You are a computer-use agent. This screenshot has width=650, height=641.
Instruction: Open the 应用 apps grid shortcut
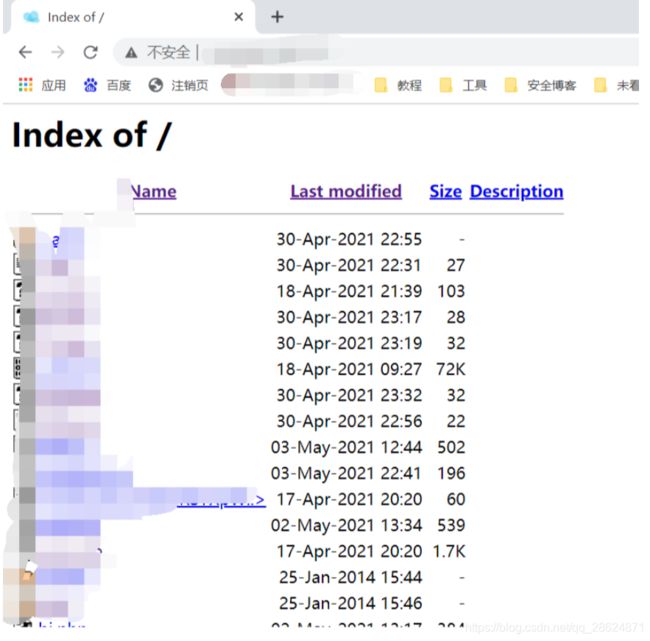coord(42,86)
